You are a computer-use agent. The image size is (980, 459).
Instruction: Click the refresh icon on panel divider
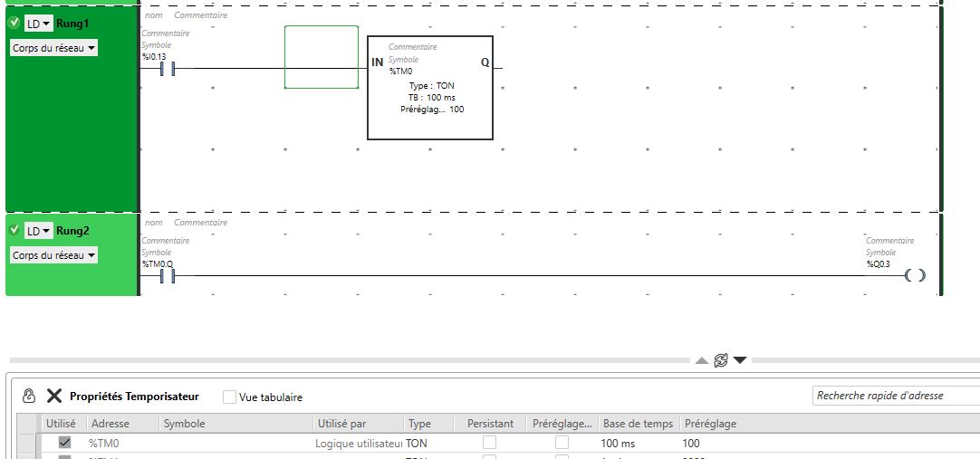(x=721, y=360)
